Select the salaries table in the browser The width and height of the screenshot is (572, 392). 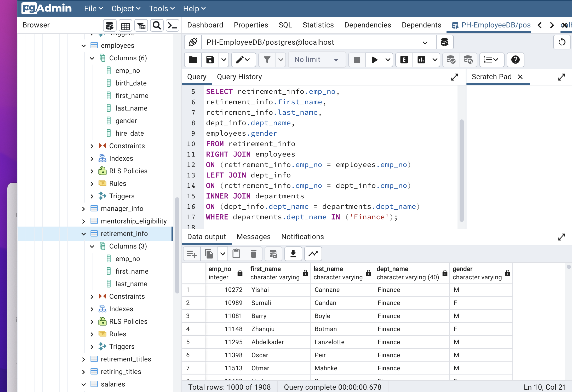113,384
